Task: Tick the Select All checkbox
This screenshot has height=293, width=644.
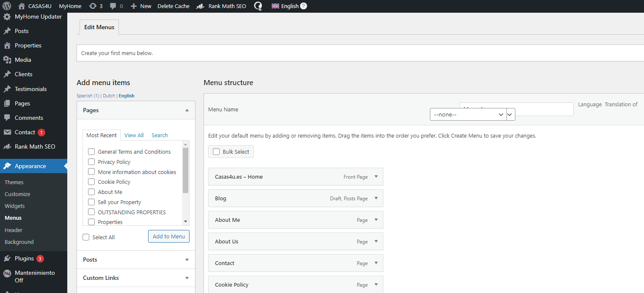Action: [x=86, y=237]
